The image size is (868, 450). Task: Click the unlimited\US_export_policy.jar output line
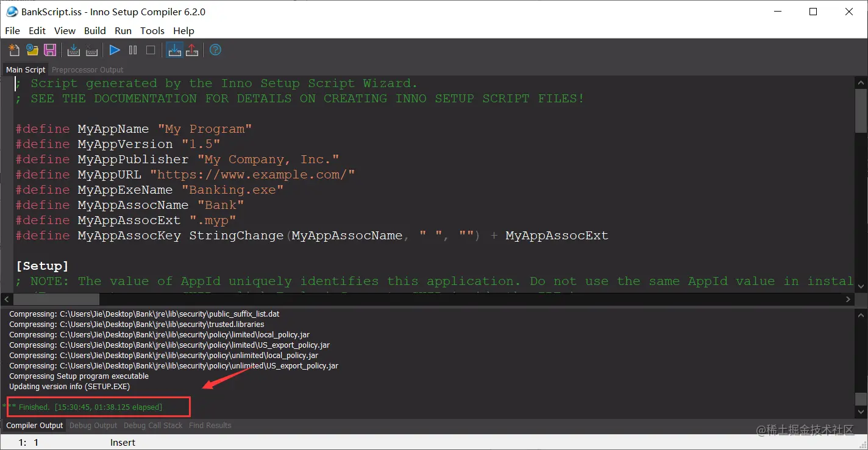[174, 366]
